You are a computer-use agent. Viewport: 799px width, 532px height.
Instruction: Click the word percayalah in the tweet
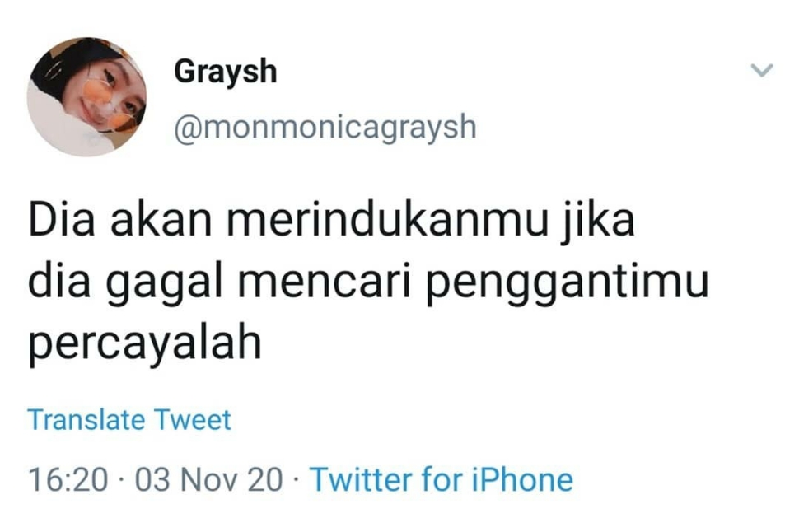click(x=145, y=344)
